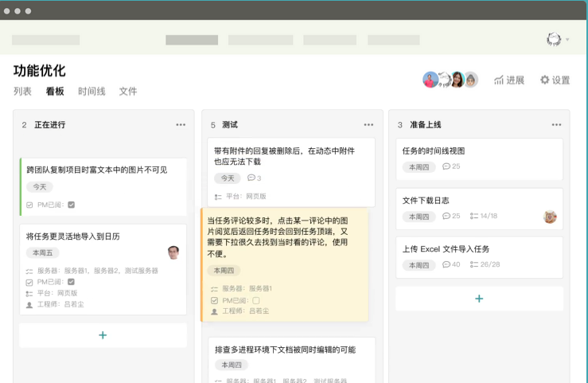The width and height of the screenshot is (588, 383).
Task: Click the third member avatar with long hair
Action: click(458, 80)
